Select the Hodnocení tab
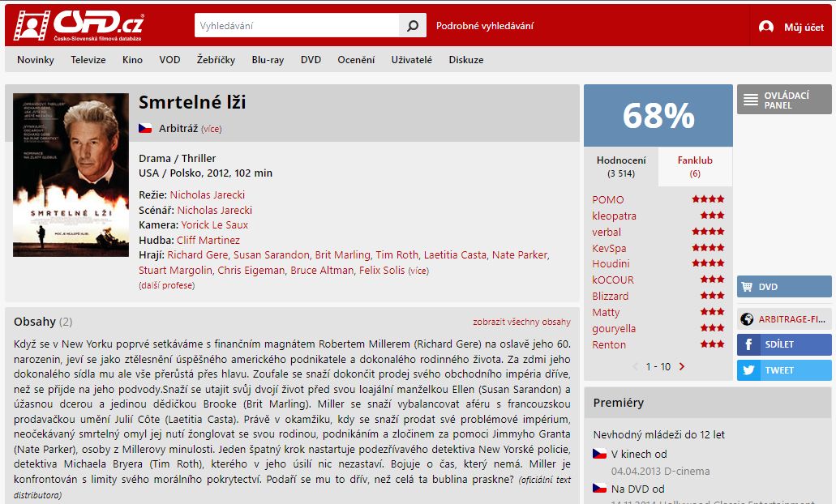The height and width of the screenshot is (504, 836). 621,166
